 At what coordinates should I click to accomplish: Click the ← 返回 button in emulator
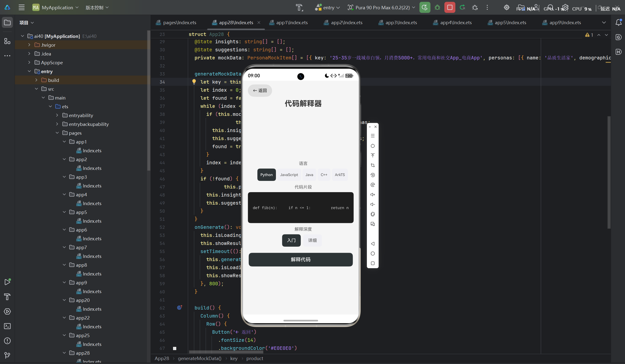coord(260,90)
